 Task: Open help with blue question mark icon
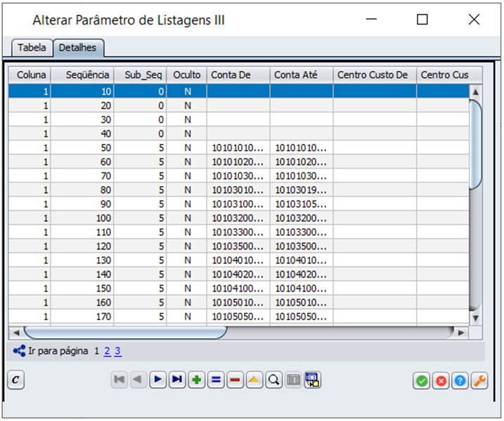pos(460,380)
